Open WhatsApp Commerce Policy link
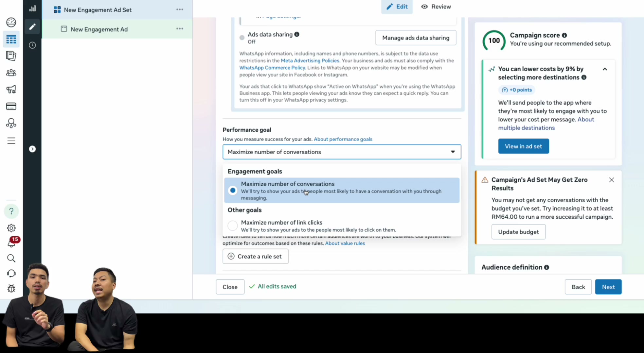Screen dimensions: 644x353 272,68
